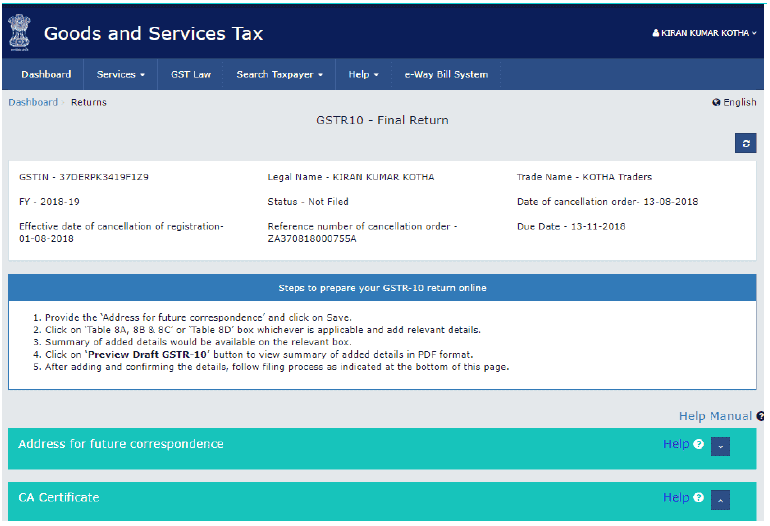Click the Trade Name - KOTHA Traders text
Image resolution: width=770 pixels, height=526 pixels.
tap(584, 177)
